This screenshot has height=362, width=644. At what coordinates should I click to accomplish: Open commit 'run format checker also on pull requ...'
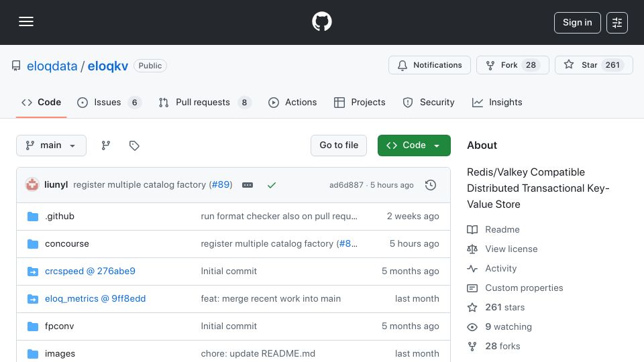279,217
